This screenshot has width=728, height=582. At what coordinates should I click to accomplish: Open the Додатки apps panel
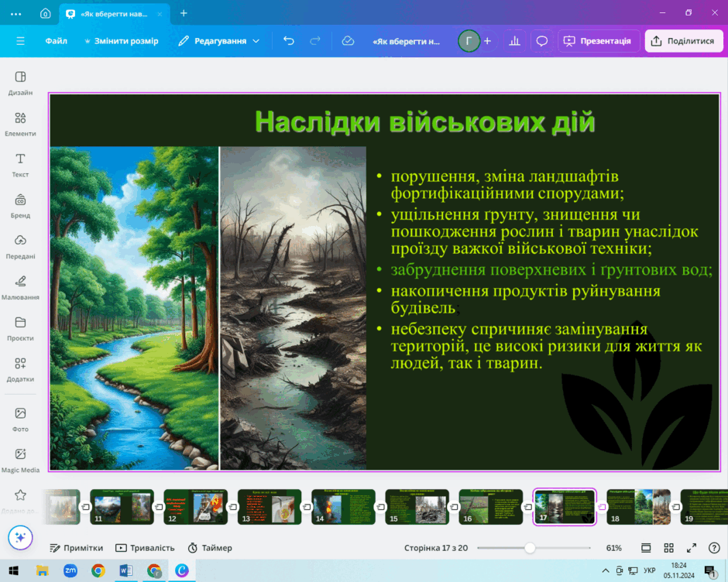[x=20, y=369]
